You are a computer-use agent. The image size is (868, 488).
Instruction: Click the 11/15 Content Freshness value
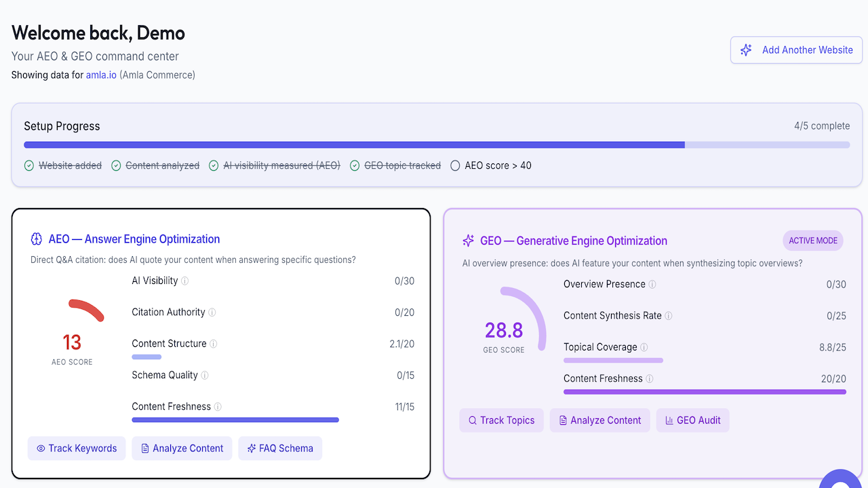[405, 407]
